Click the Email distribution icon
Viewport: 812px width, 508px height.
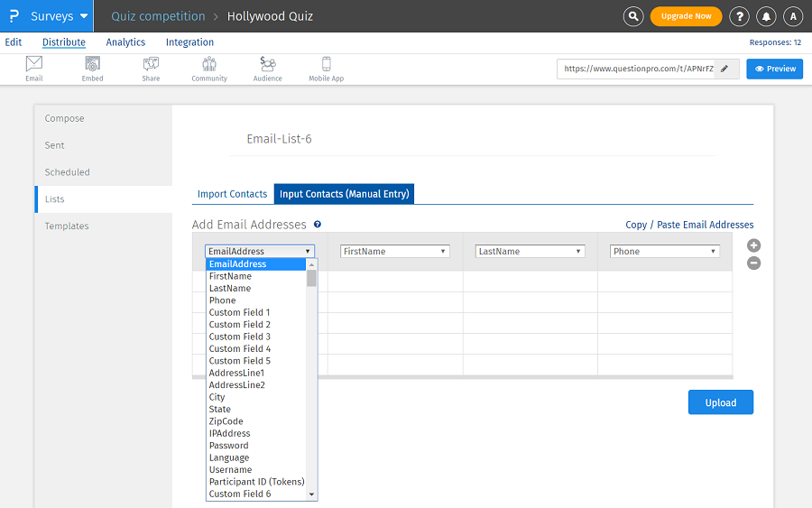point(34,69)
